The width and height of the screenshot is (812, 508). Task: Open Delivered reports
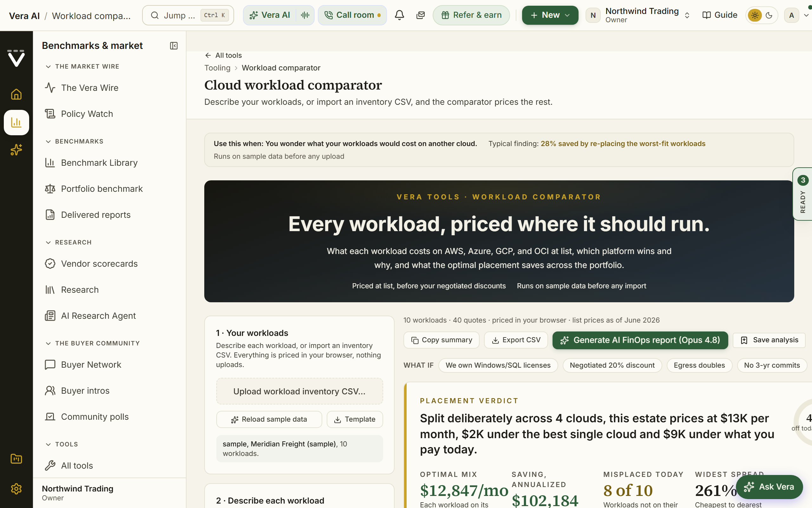109,215
